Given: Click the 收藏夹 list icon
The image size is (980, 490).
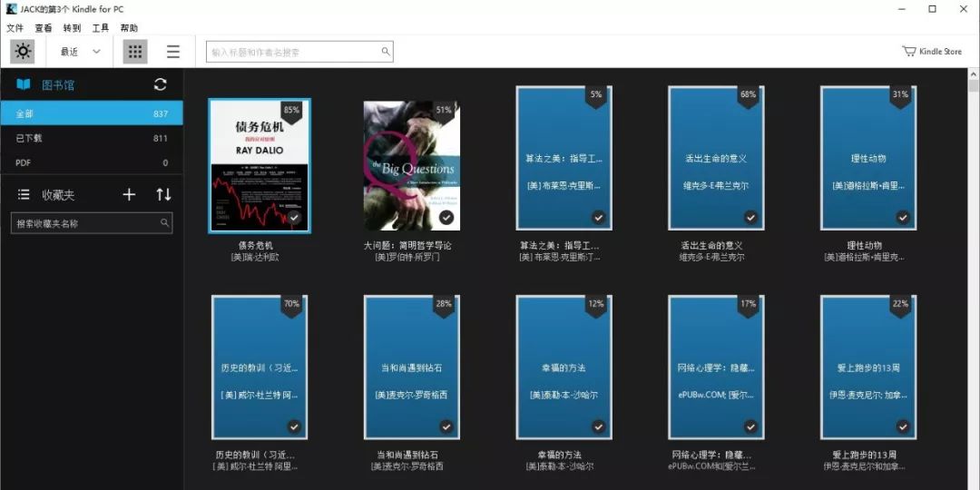Looking at the screenshot, I should point(24,194).
